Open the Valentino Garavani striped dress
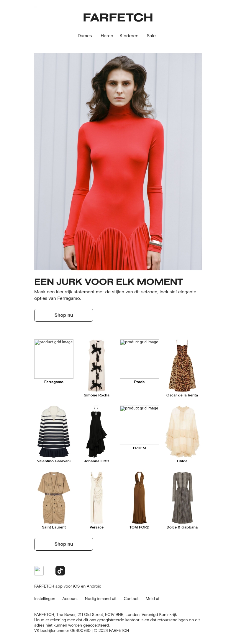Image resolution: width=236 pixels, height=644 pixels. tap(54, 432)
